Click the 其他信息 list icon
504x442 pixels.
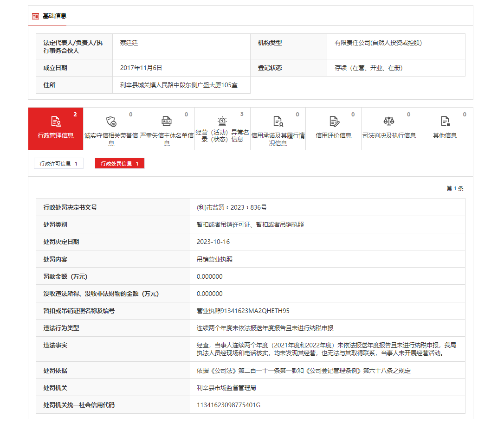click(445, 120)
